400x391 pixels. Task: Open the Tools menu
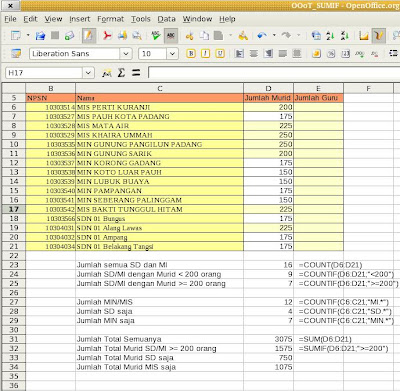click(141, 19)
